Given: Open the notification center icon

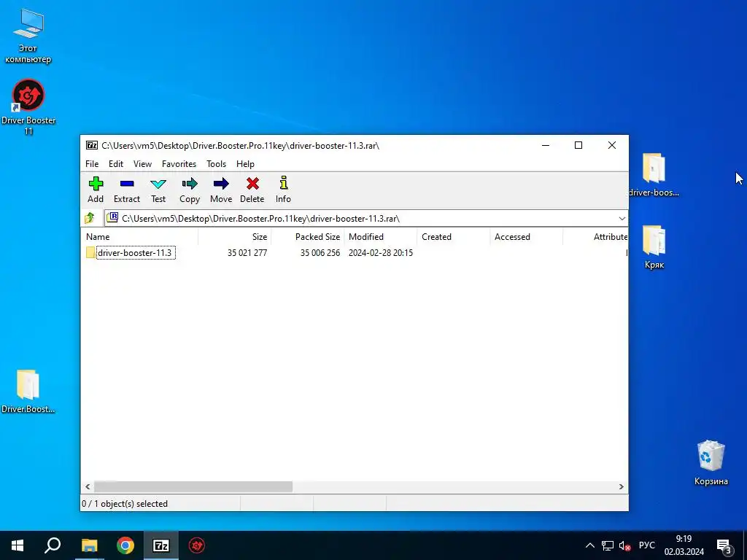Looking at the screenshot, I should [x=724, y=546].
